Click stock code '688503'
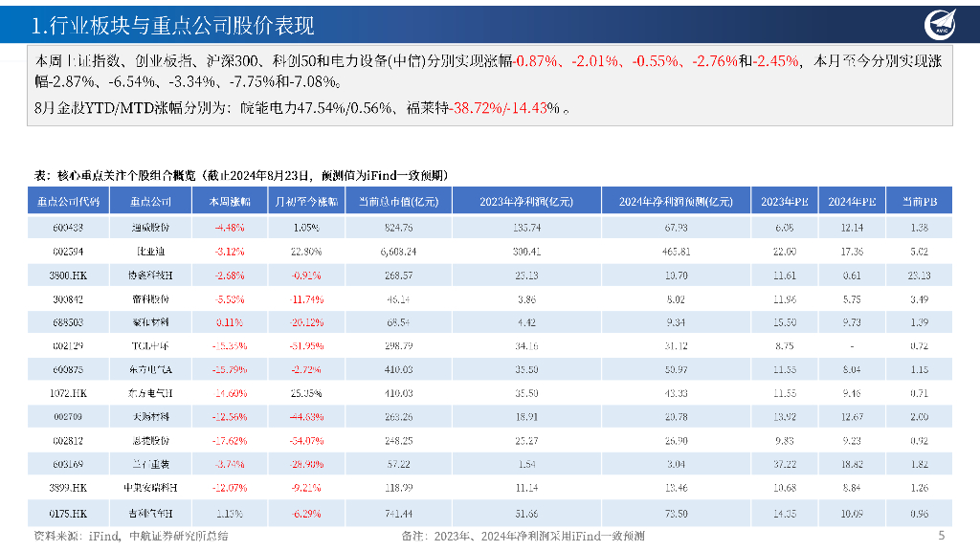 coord(68,322)
